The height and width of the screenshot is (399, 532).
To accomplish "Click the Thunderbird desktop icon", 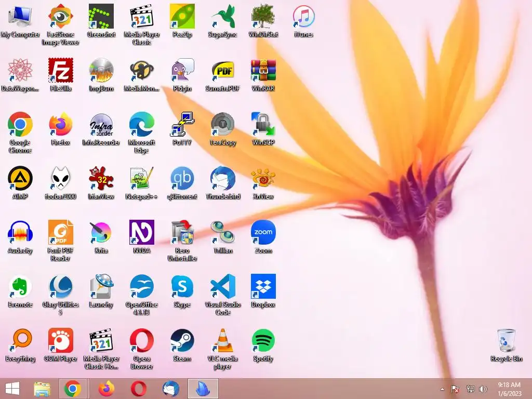I will click(x=222, y=178).
